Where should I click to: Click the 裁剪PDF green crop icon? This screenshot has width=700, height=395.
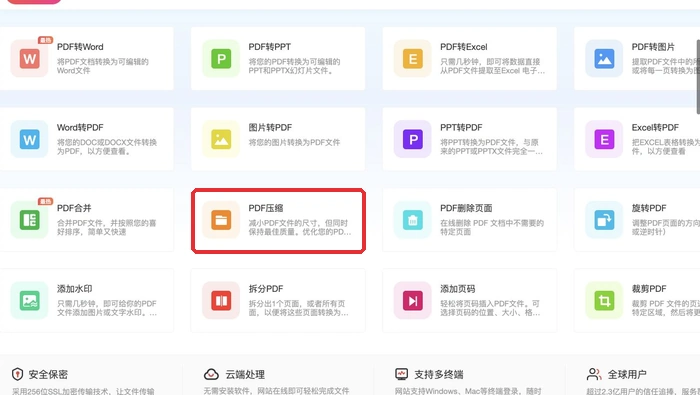point(604,300)
